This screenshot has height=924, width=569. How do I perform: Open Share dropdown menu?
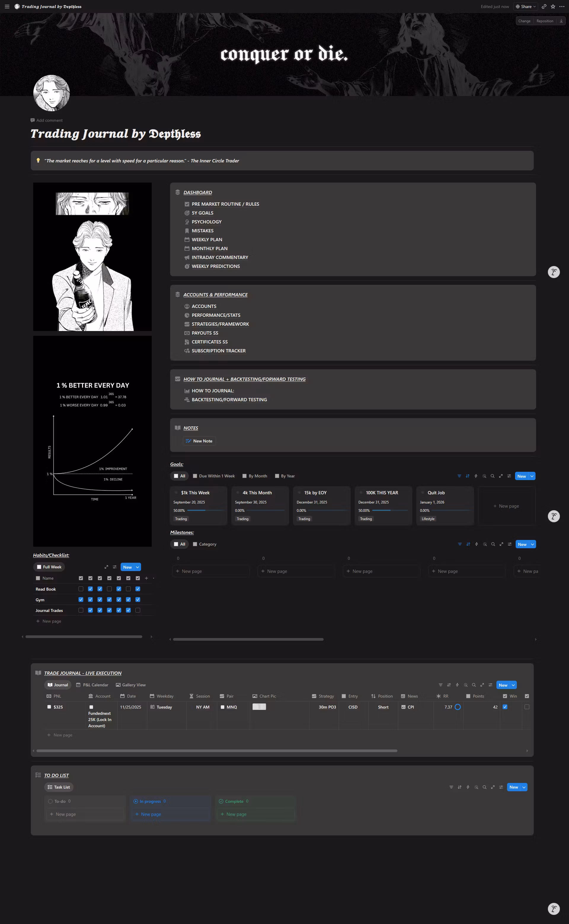coord(526,7)
